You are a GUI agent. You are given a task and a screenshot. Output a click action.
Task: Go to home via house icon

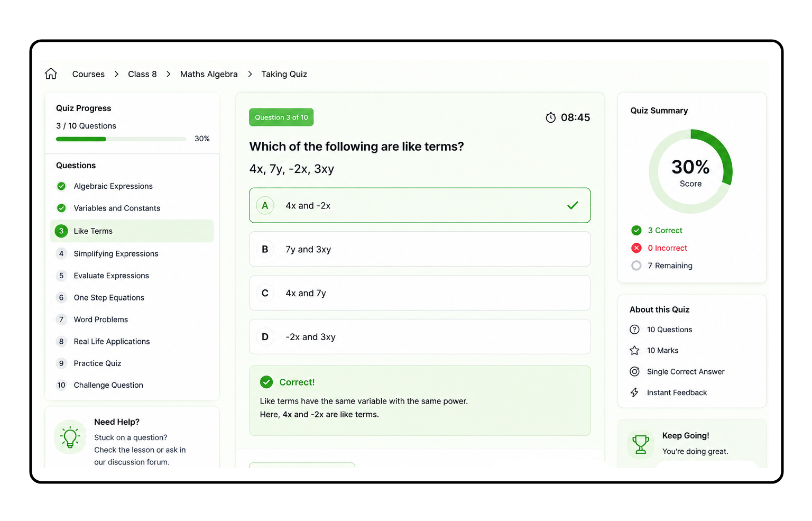click(51, 74)
